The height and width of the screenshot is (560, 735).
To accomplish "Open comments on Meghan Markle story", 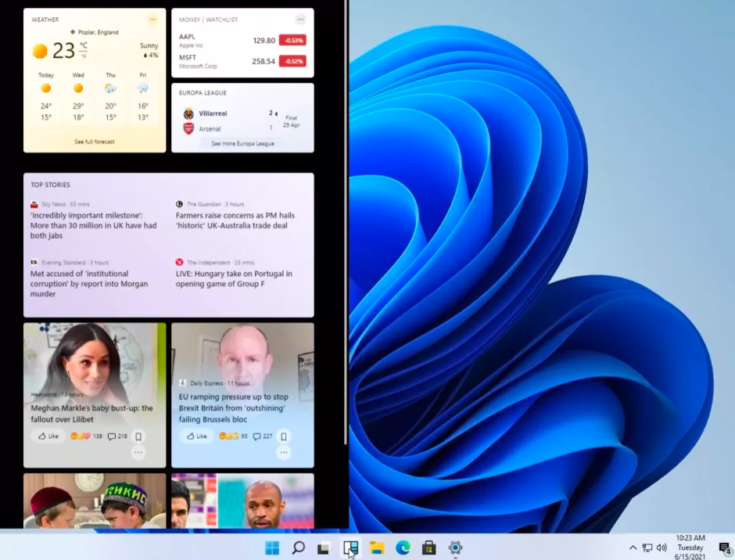I will pos(117,436).
